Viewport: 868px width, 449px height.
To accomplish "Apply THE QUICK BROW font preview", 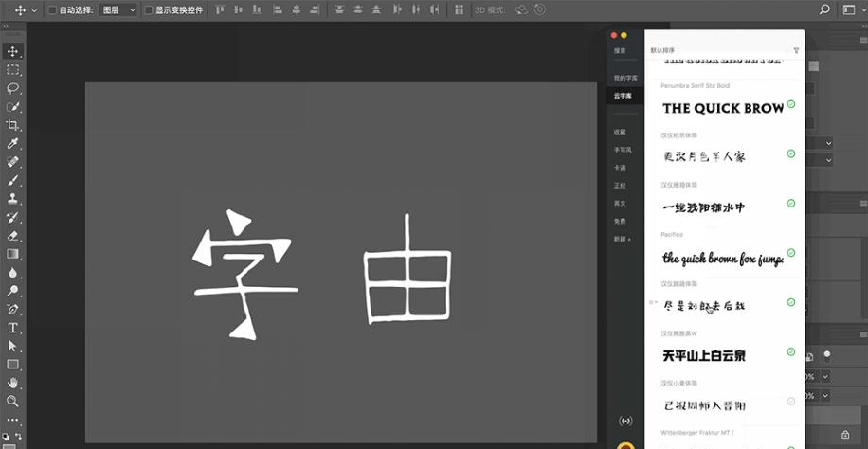I will coord(722,108).
